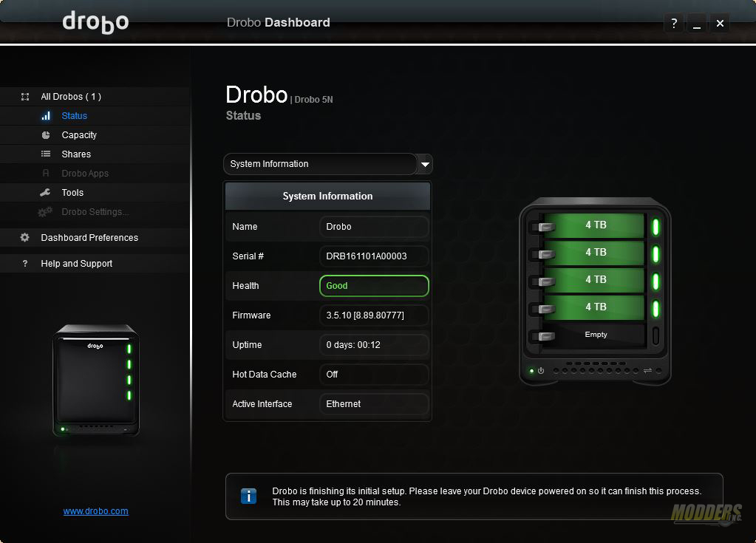Image resolution: width=756 pixels, height=543 pixels.
Task: Click the Active Interface value Ethernet
Action: click(x=374, y=404)
